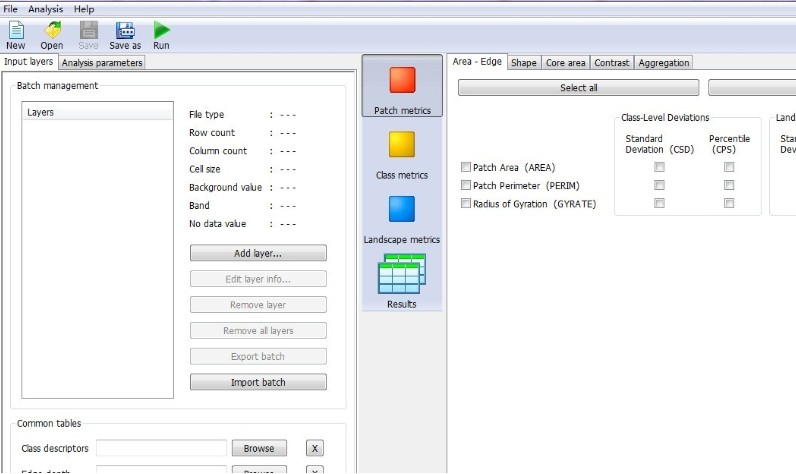Viewport: 796px width, 474px height.
Task: Open the Help menu
Action: [84, 9]
